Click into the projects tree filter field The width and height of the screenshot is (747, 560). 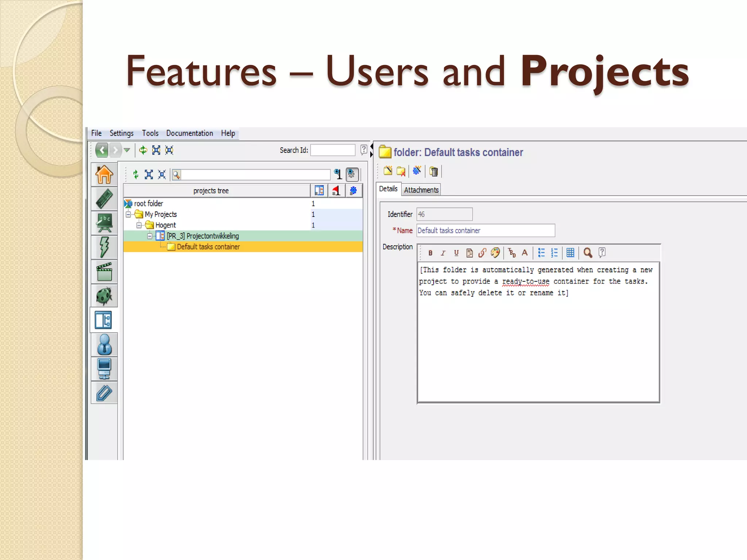coord(255,175)
